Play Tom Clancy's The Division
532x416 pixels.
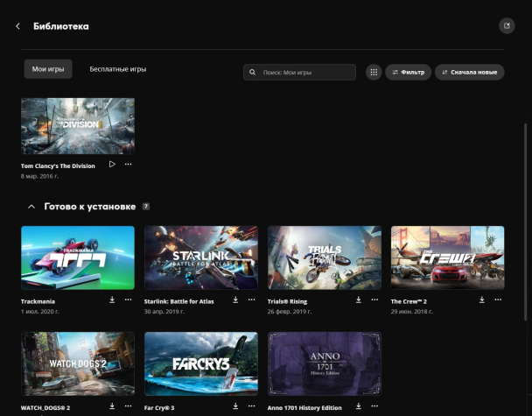[x=112, y=165]
